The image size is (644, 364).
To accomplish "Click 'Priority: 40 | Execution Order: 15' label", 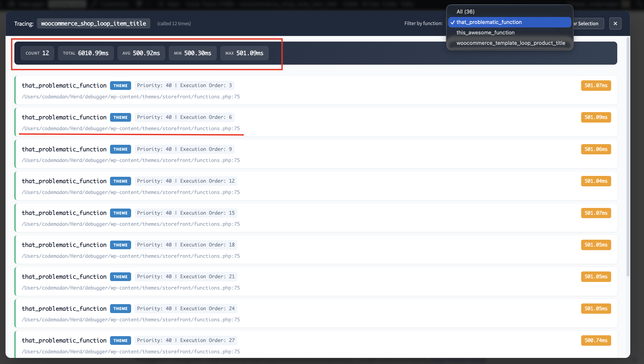I will click(x=186, y=213).
